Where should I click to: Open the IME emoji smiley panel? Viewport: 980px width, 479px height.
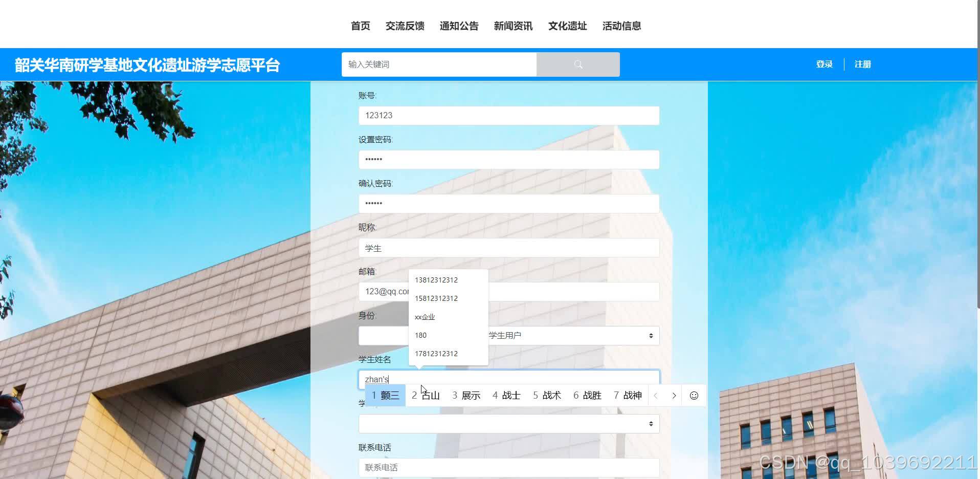pos(694,396)
